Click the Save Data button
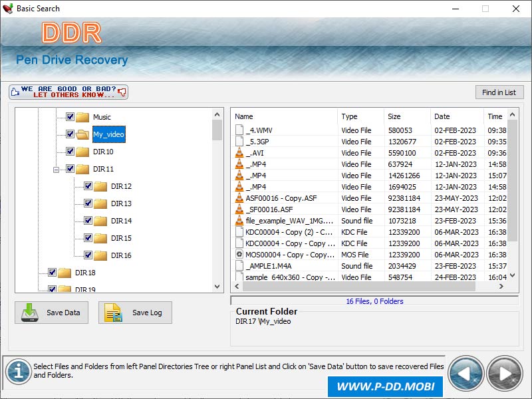 pyautogui.click(x=52, y=313)
